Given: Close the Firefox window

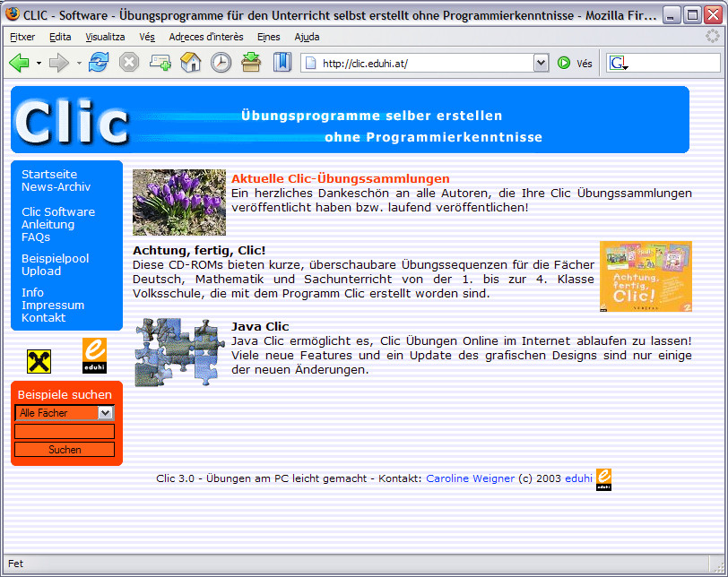Looking at the screenshot, I should 713,15.
